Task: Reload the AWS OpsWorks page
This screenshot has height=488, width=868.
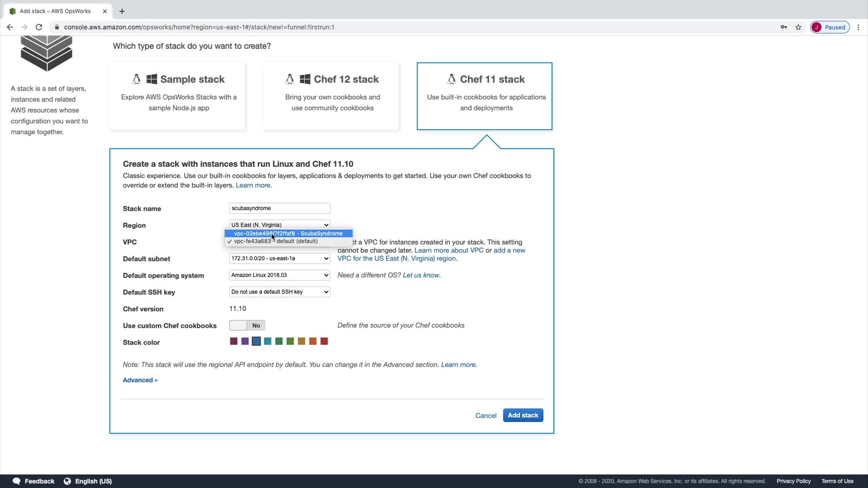Action: coord(39,27)
